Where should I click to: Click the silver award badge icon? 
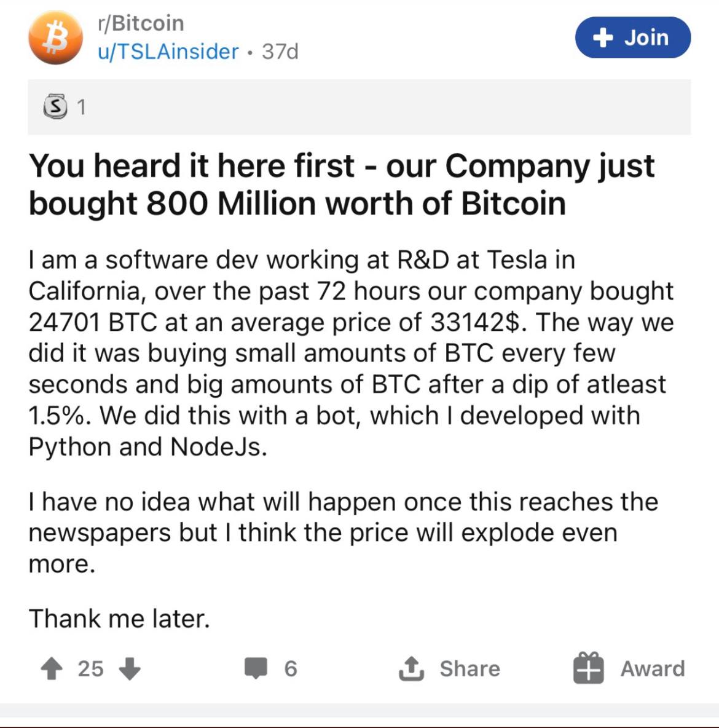tap(55, 107)
